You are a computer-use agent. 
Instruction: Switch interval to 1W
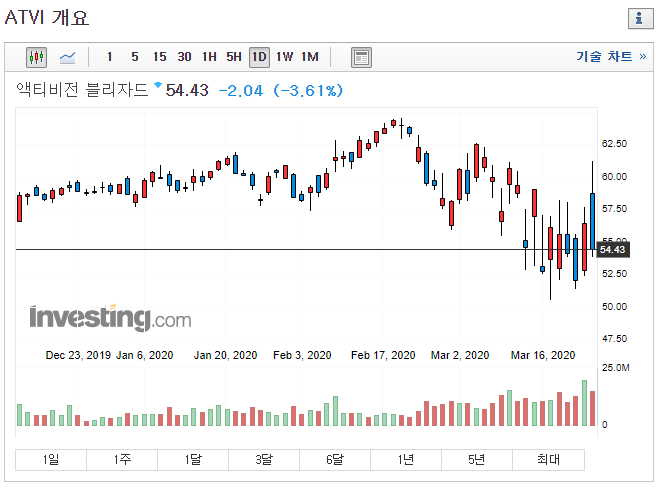[284, 57]
